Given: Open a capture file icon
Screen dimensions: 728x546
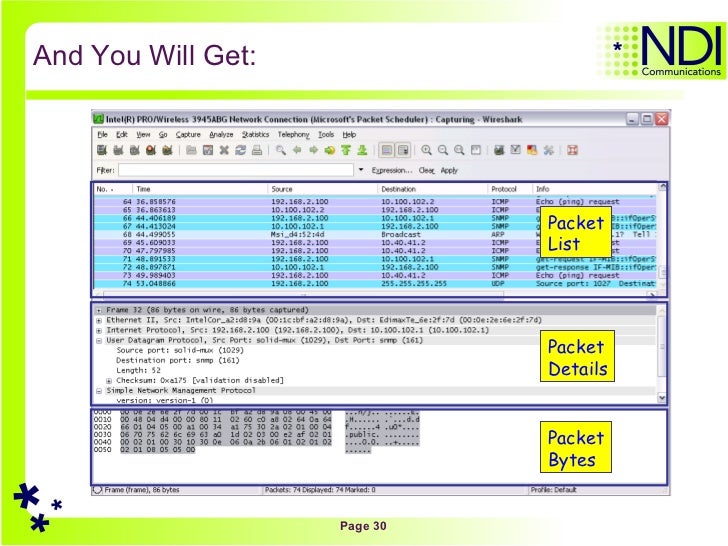Looking at the screenshot, I should click(x=191, y=150).
